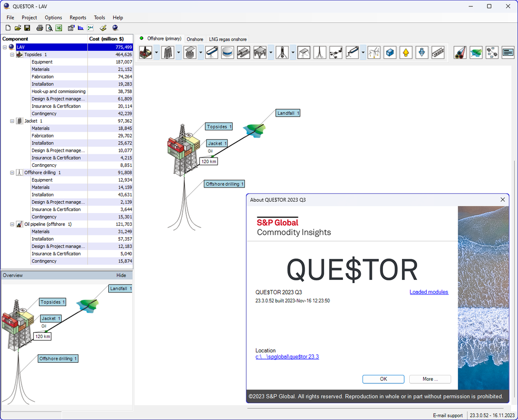Click the blue globe icon in main toolbar
Viewport: 518px width, 420px height.
(115, 28)
